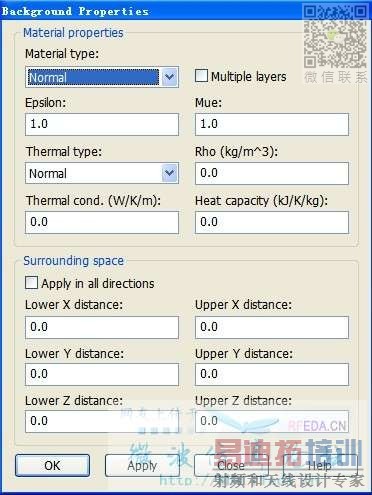Click the Apply button
The width and height of the screenshot is (372, 495).
(142, 465)
